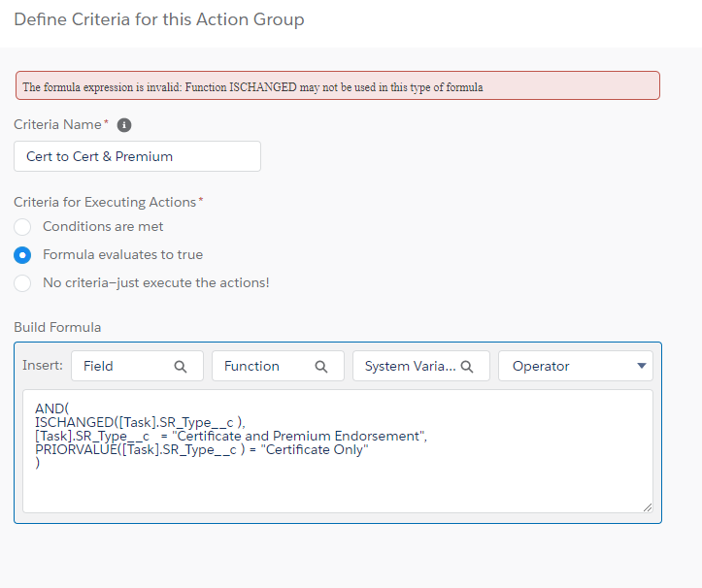Click the ISCHANGED line in the formula
Viewport: 702px width, 588px height.
tap(140, 422)
